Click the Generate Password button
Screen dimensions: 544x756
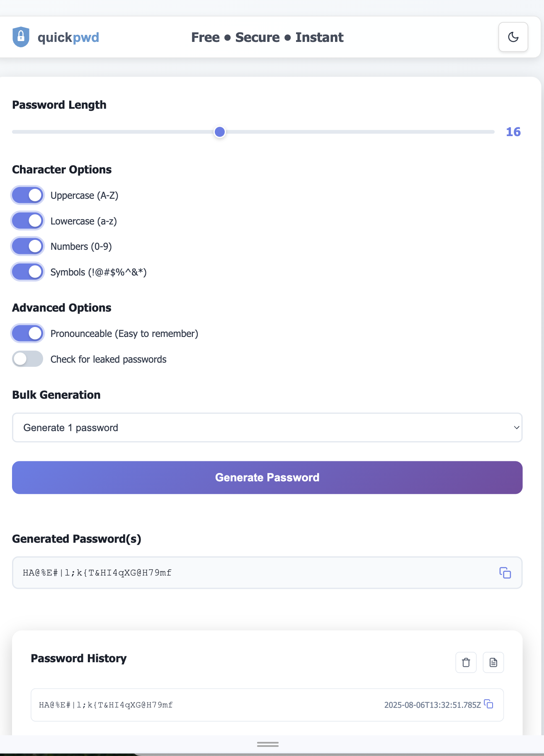coord(267,478)
